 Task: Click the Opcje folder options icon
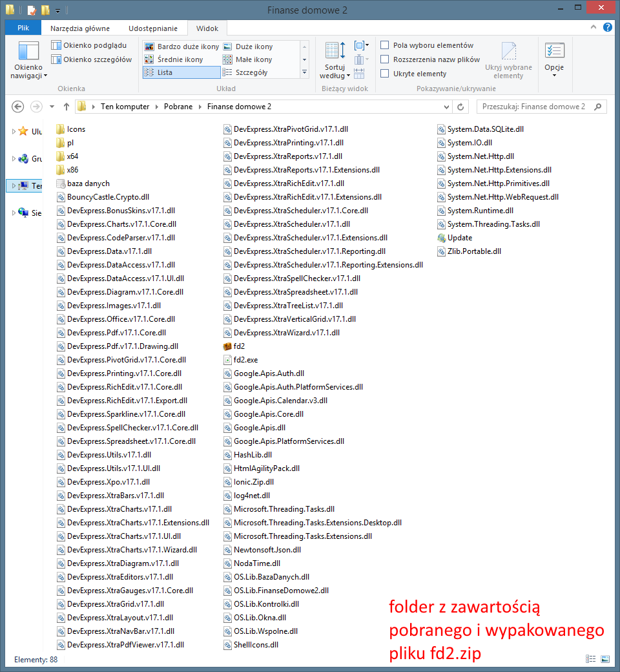point(554,52)
